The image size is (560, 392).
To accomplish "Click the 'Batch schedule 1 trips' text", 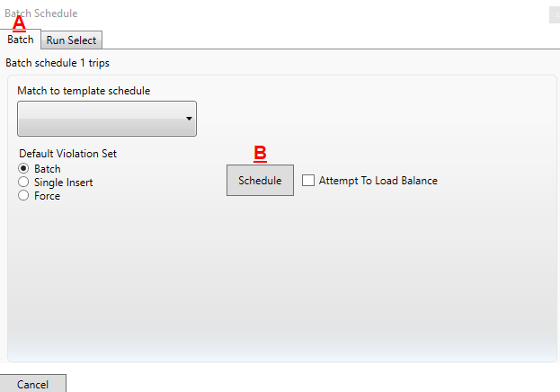I will (58, 63).
